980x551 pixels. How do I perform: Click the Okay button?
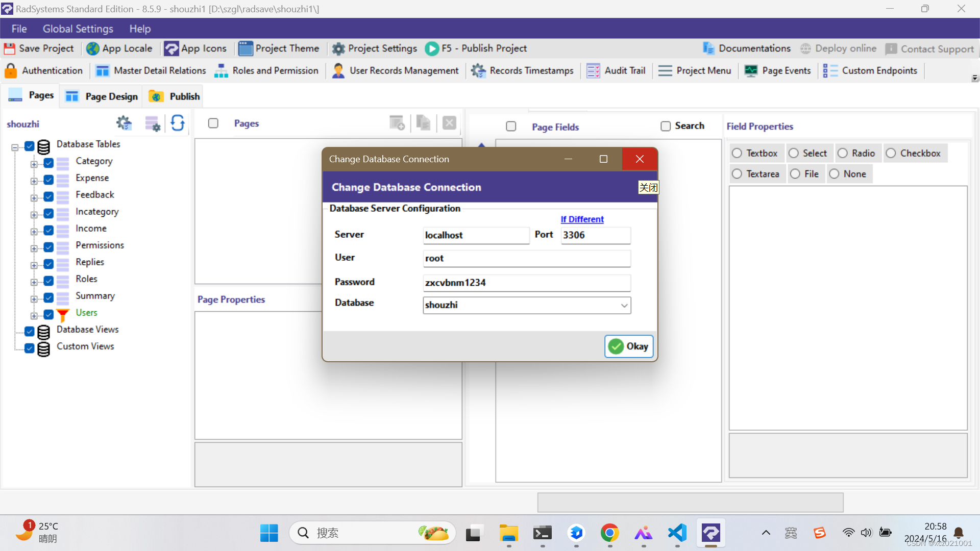pos(629,346)
